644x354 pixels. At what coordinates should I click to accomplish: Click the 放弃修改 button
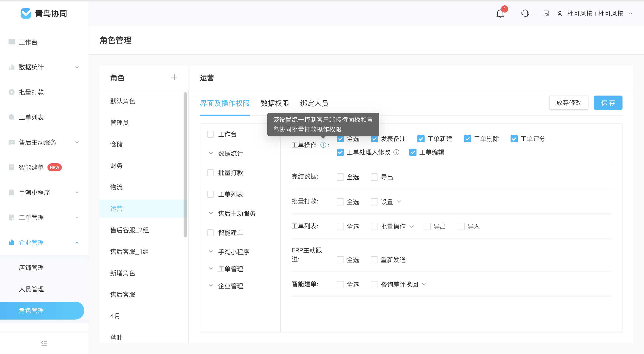pos(568,102)
